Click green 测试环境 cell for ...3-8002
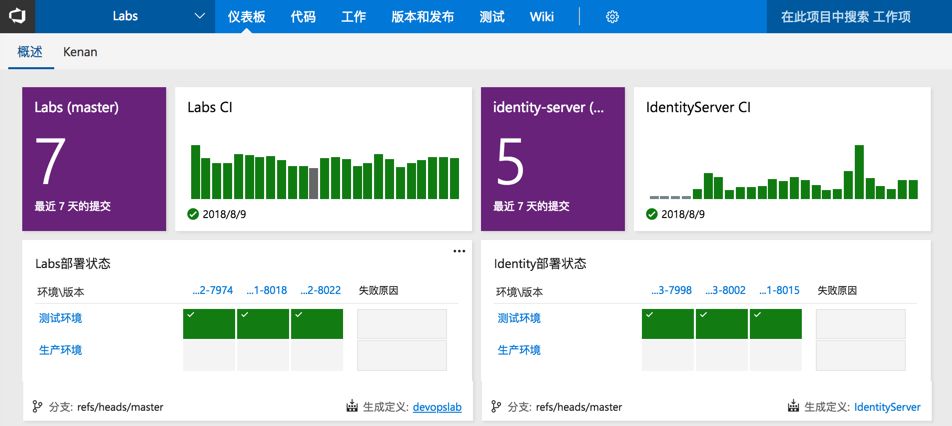 click(722, 324)
